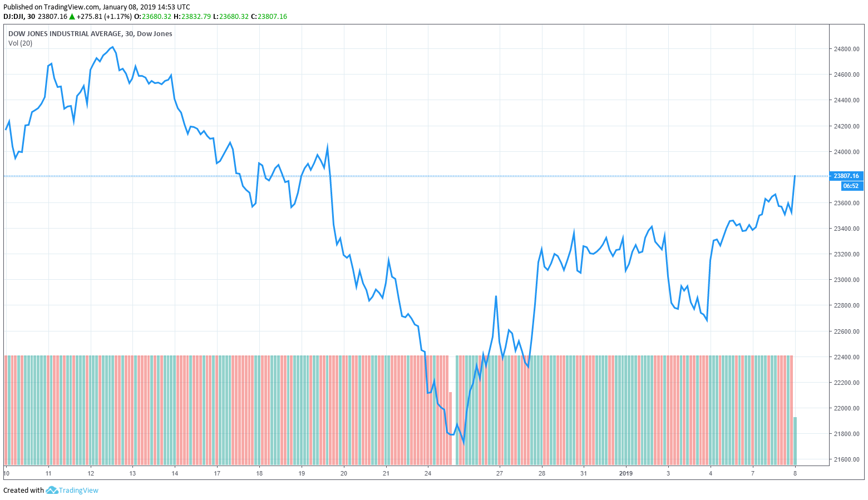
Task: Click the date label 8 on time axis
Action: point(795,473)
